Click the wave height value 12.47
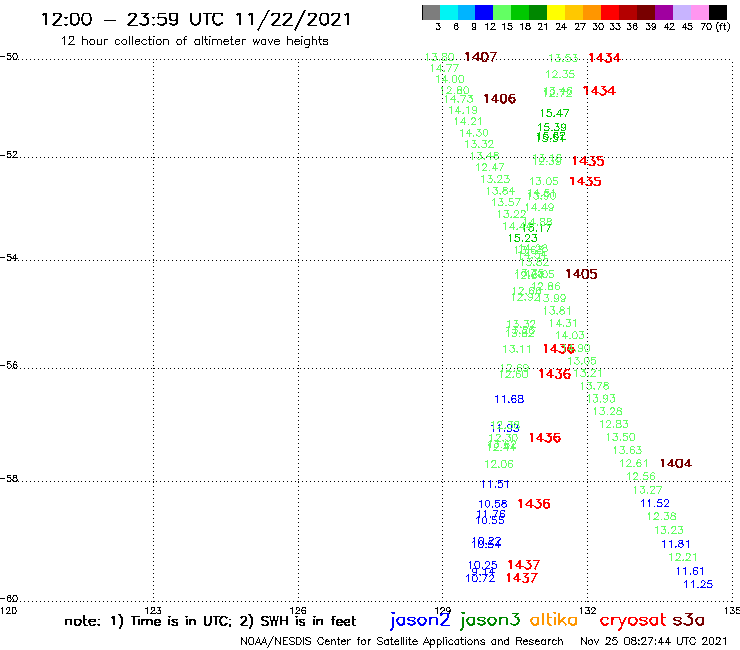The height and width of the screenshot is (650, 740). (x=489, y=168)
